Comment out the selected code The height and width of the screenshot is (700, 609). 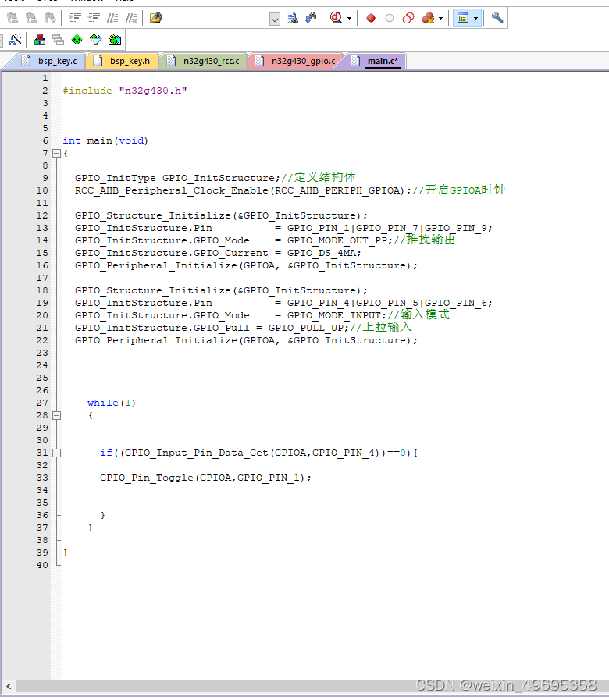tap(112, 18)
